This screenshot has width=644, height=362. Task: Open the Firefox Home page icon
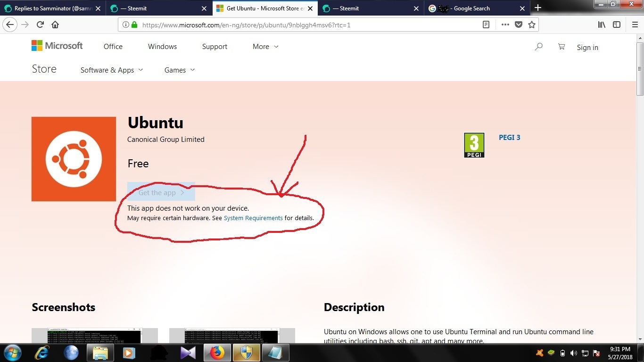55,25
